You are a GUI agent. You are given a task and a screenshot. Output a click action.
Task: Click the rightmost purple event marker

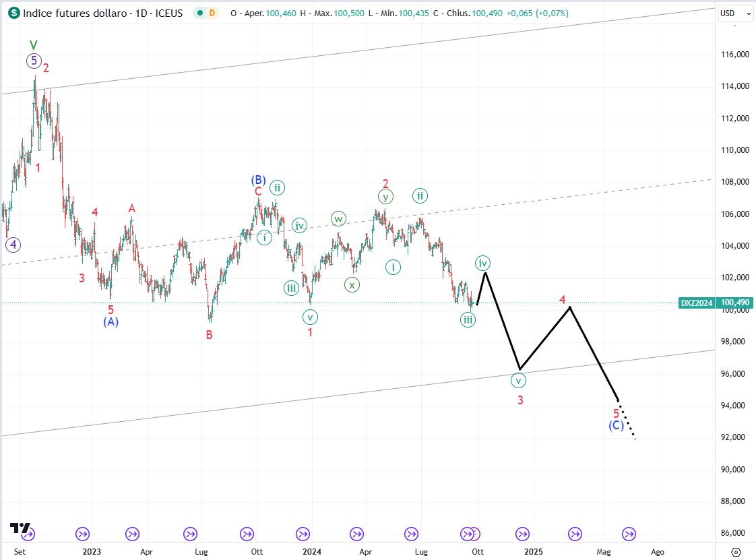point(628,534)
